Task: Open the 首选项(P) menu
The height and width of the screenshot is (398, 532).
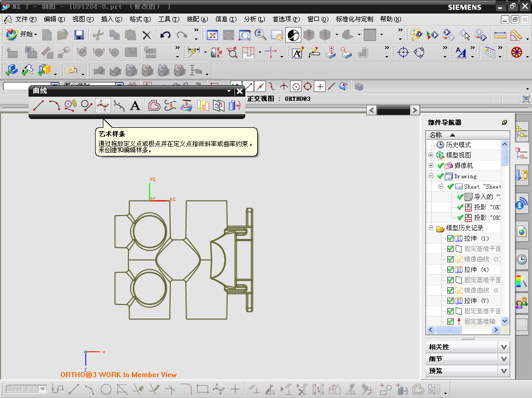Action: tap(286, 19)
